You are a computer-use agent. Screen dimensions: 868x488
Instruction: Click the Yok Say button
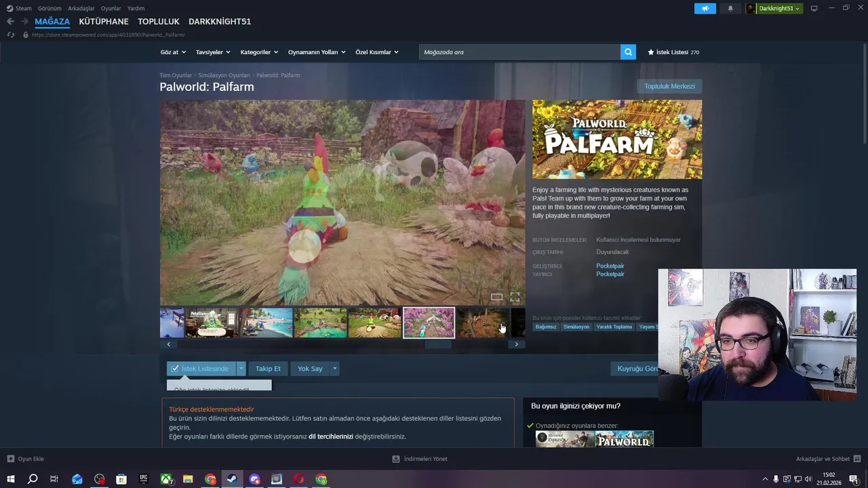[x=310, y=369]
